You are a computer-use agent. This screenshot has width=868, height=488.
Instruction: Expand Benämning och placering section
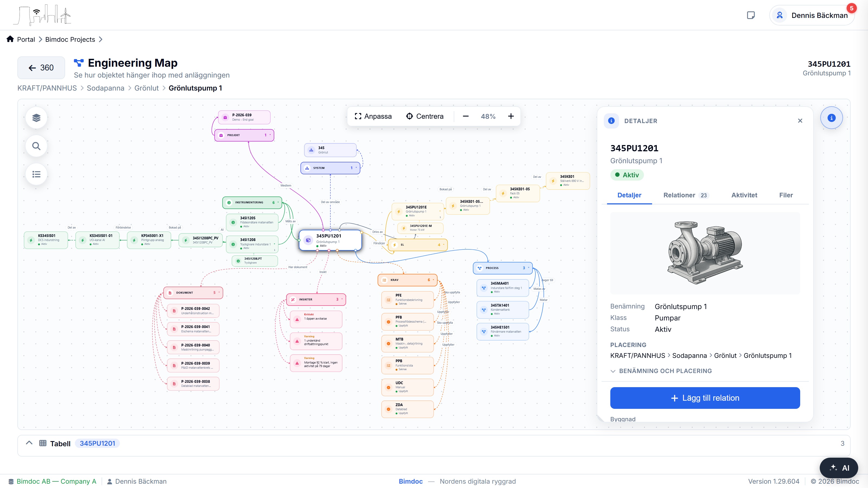point(661,371)
